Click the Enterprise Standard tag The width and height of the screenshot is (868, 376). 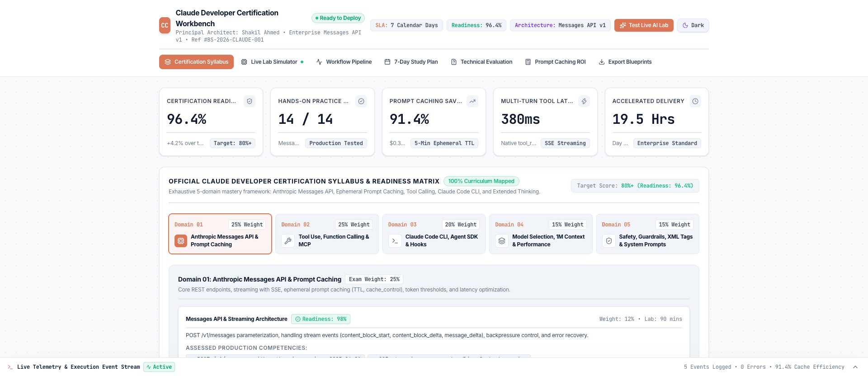[x=667, y=143]
